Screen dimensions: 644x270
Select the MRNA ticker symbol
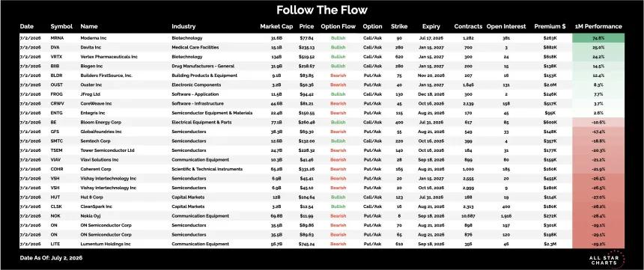click(57, 37)
